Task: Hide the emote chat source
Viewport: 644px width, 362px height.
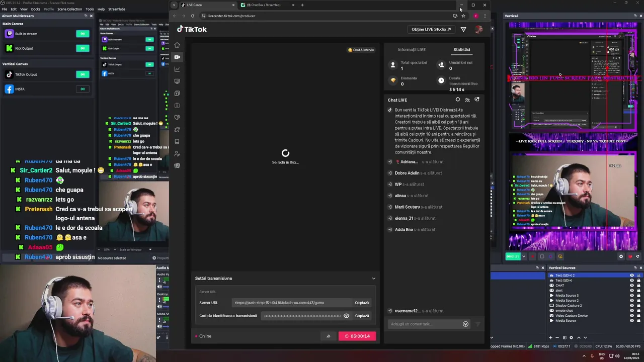Action: [632, 311]
